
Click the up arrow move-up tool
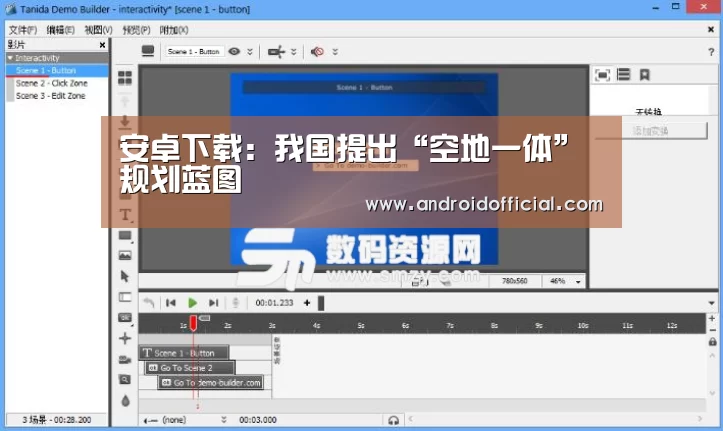coord(125,101)
